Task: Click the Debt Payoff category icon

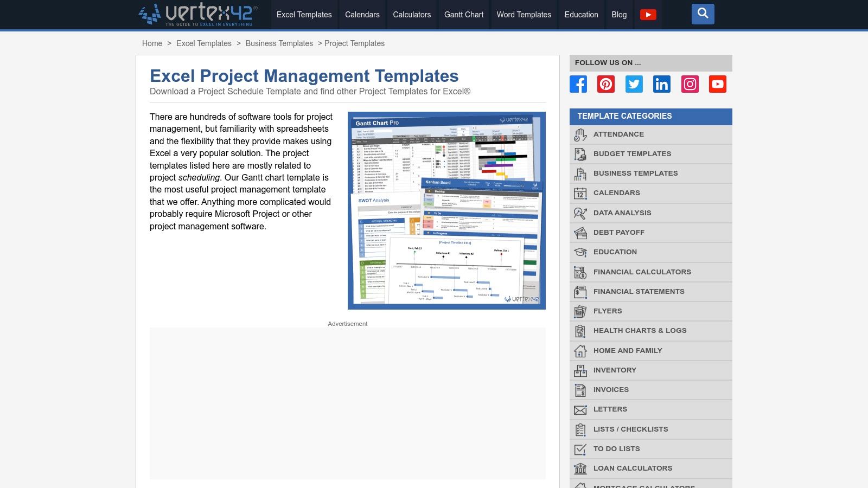Action: click(x=580, y=233)
